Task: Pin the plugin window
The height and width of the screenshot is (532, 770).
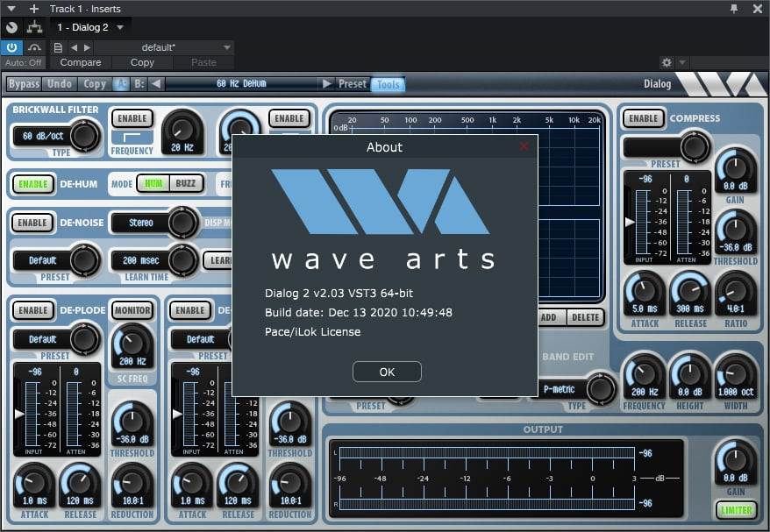Action: point(734,9)
